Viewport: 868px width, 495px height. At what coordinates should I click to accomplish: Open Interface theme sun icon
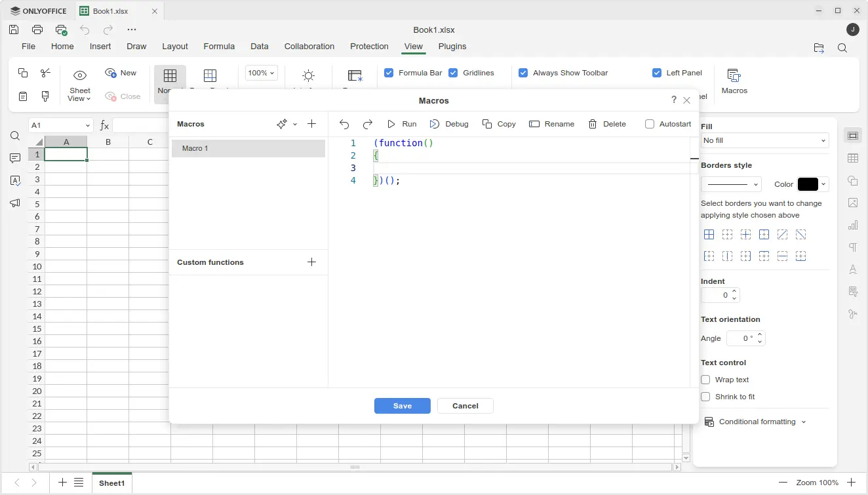click(x=308, y=76)
